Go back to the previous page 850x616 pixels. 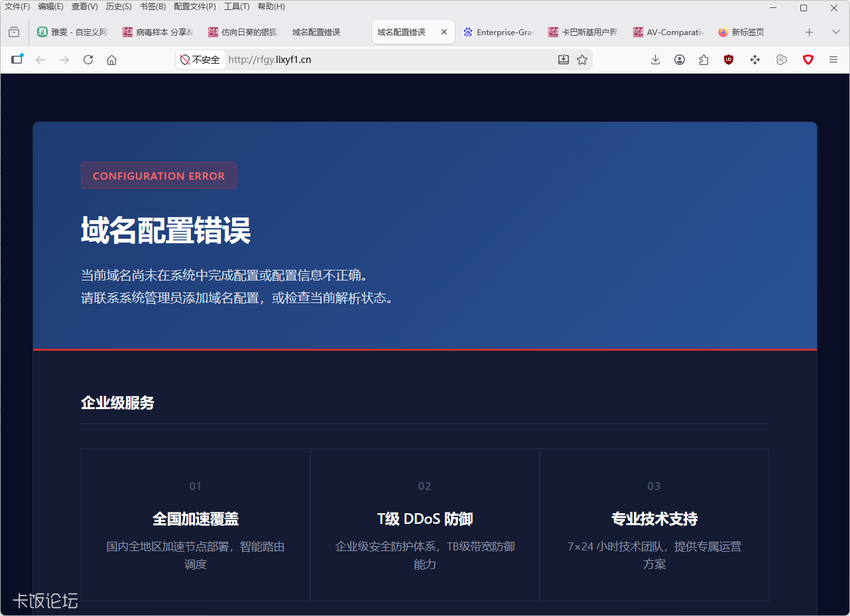coord(40,60)
